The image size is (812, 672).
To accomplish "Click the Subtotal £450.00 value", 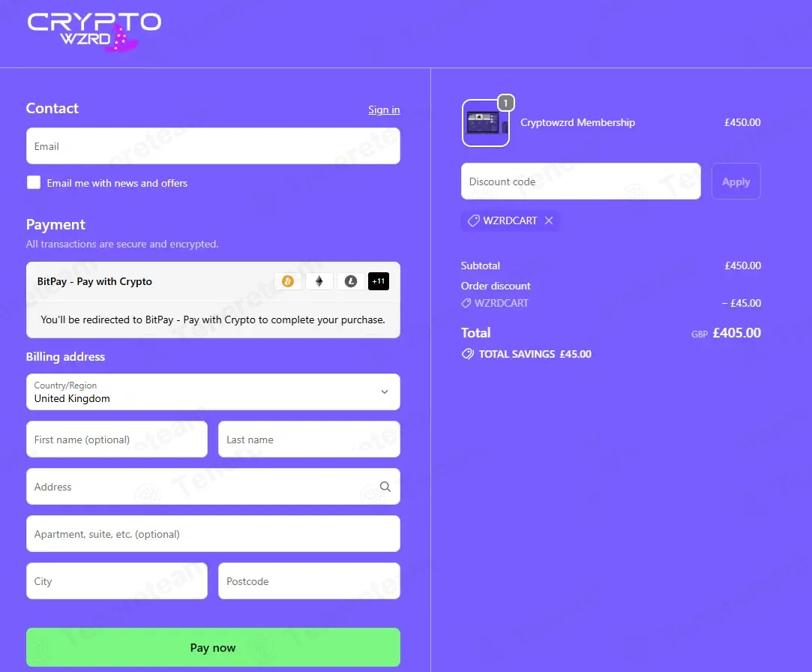I will pos(742,265).
